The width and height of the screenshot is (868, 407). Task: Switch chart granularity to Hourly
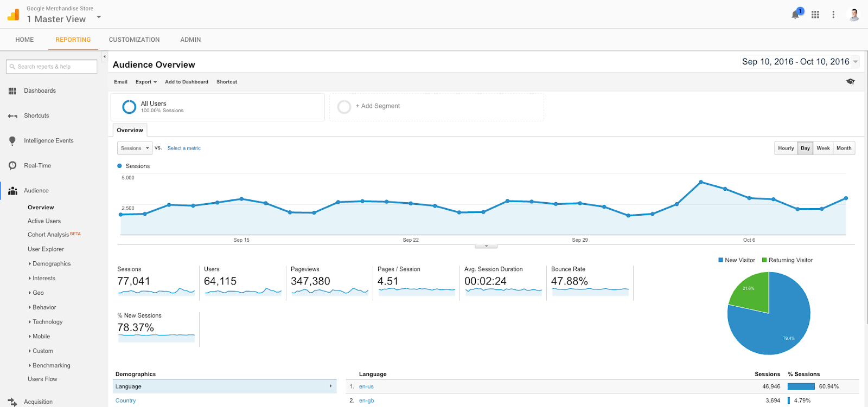click(786, 148)
